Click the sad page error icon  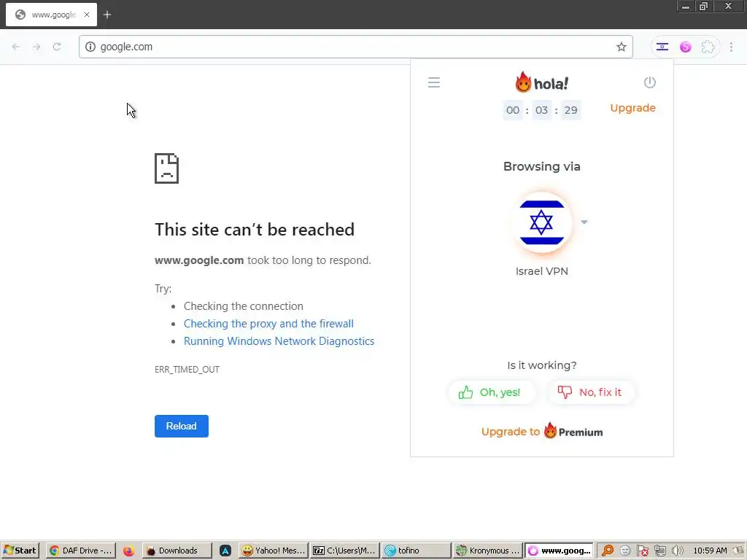coord(167,168)
